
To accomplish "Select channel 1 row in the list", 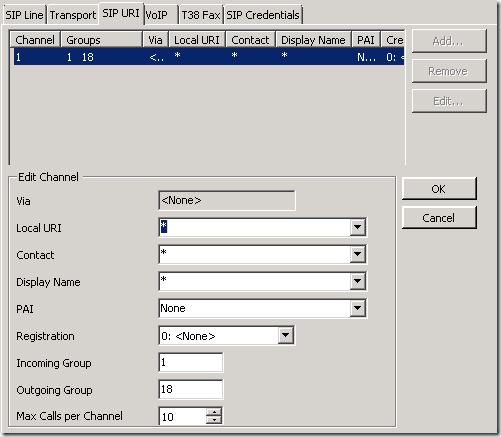I will click(x=209, y=57).
